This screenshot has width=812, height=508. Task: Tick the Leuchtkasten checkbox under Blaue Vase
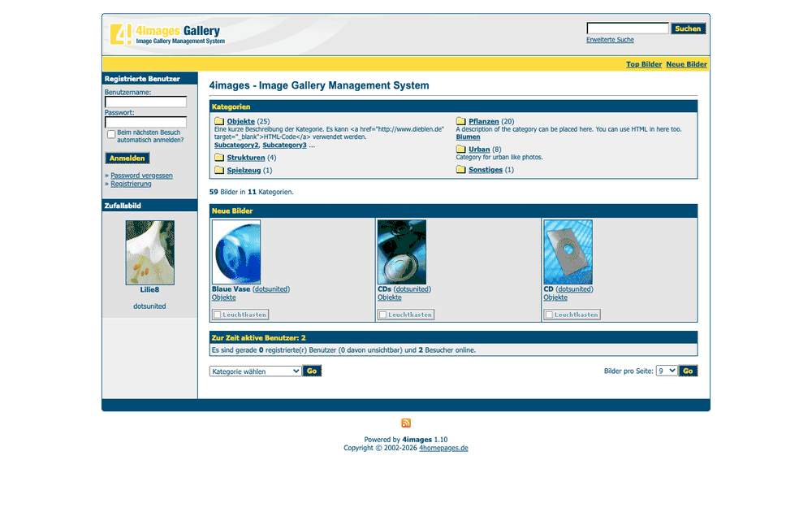(218, 315)
